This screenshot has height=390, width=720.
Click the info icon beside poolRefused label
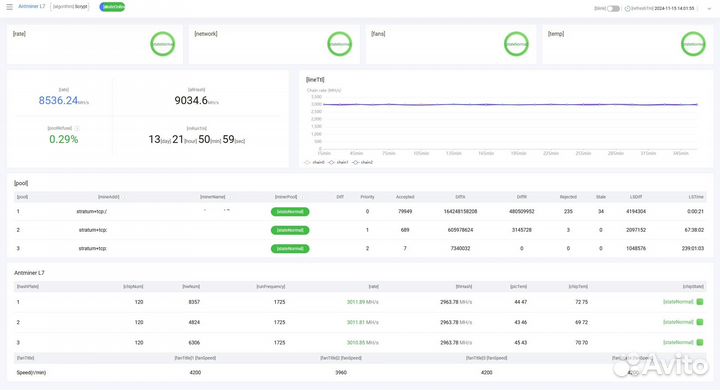tap(77, 128)
